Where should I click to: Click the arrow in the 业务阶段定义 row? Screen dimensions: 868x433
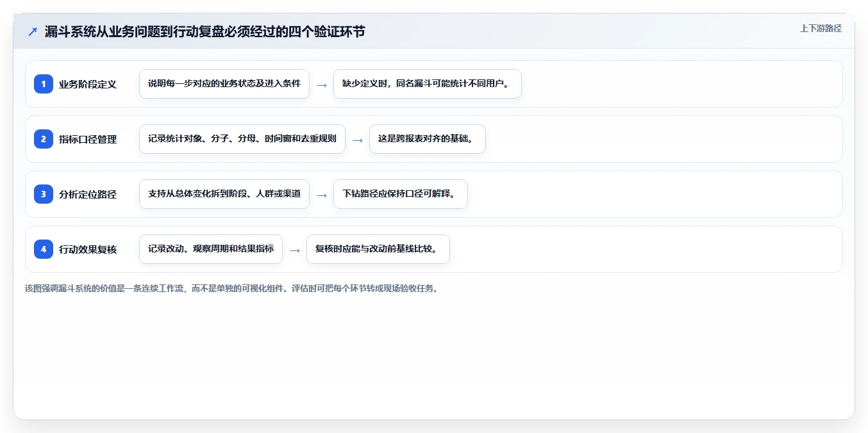[x=322, y=85]
